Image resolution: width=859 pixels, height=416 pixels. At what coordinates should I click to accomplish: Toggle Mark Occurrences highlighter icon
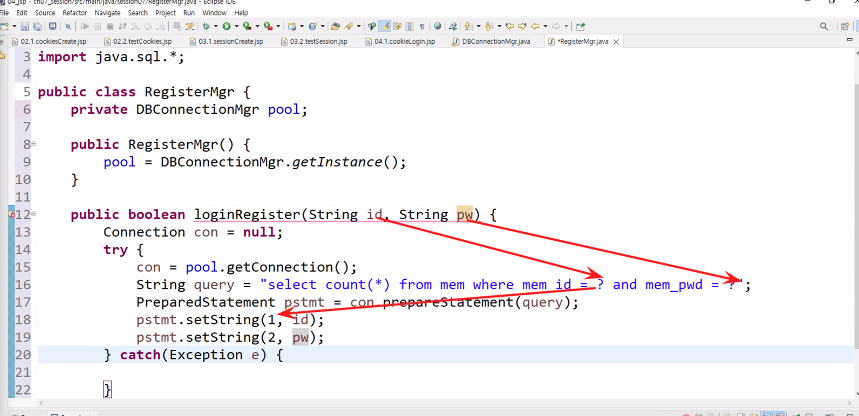[x=385, y=26]
